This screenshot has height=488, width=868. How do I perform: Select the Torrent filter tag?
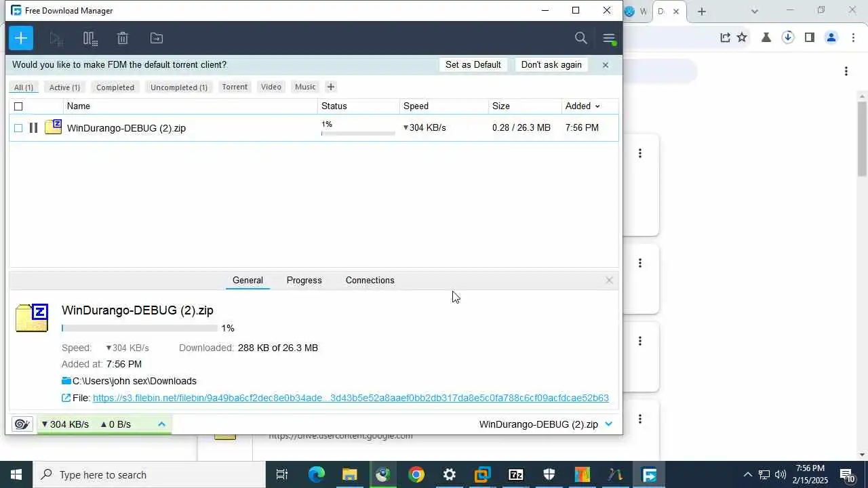[x=235, y=87]
